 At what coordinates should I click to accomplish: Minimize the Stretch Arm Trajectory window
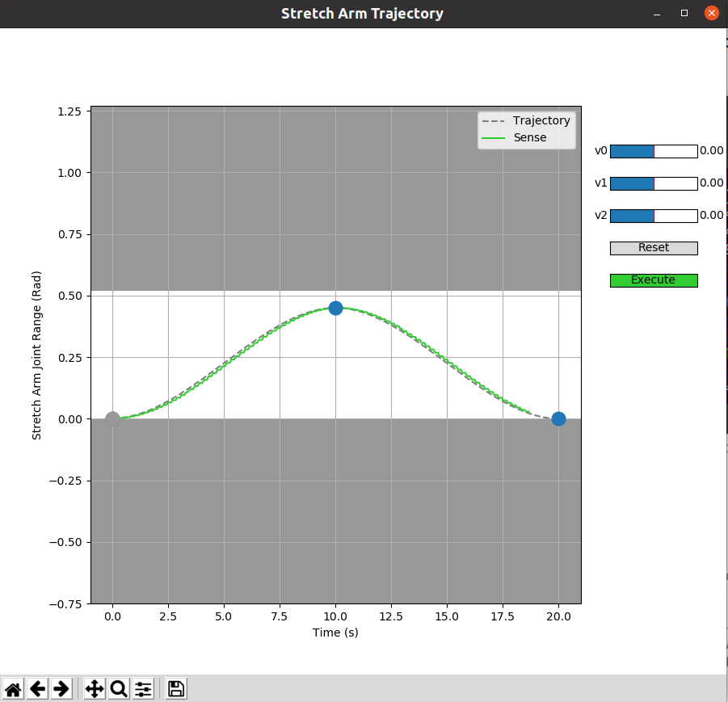(x=657, y=14)
